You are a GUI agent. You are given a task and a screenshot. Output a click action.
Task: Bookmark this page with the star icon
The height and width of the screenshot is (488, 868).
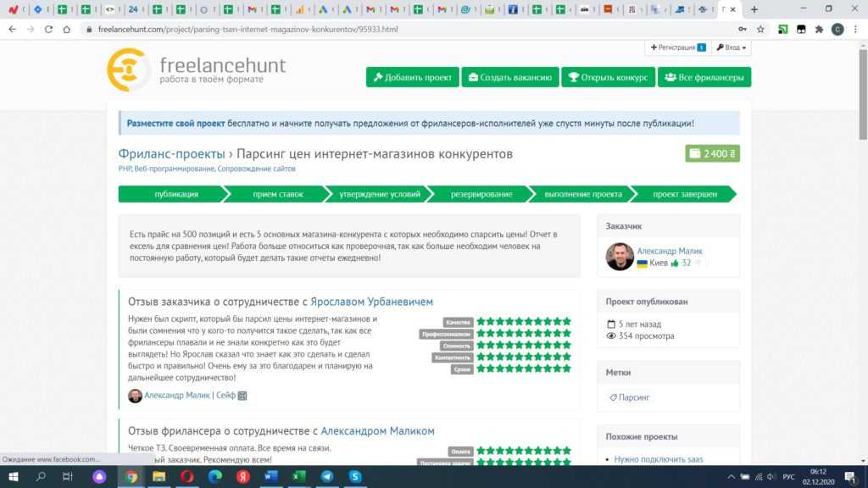coord(760,30)
